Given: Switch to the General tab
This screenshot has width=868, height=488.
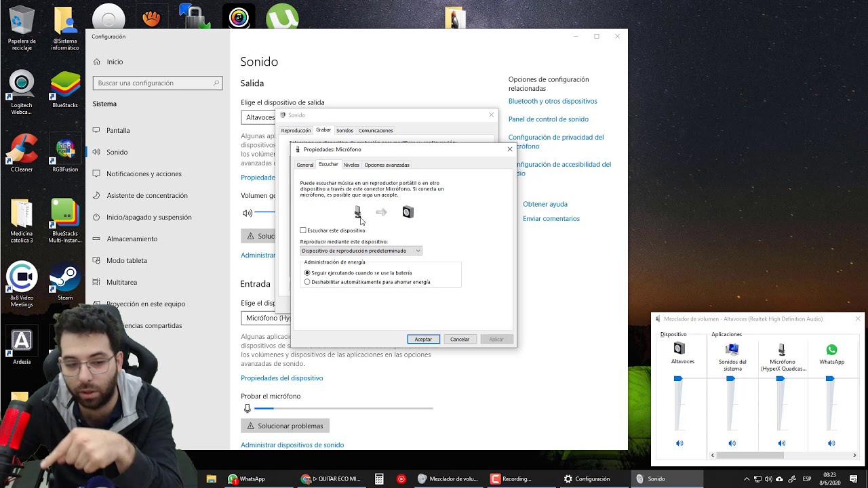Looking at the screenshot, I should tap(305, 165).
